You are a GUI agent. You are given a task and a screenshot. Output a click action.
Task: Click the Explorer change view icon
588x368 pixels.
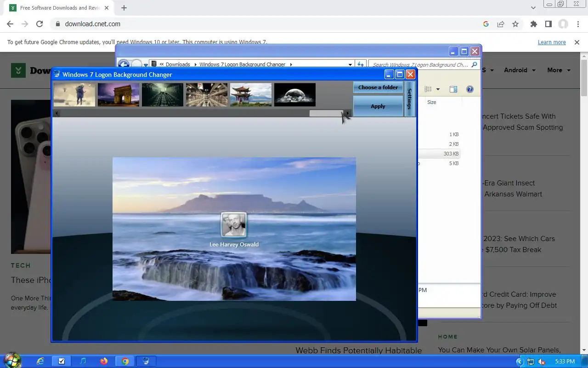428,89
